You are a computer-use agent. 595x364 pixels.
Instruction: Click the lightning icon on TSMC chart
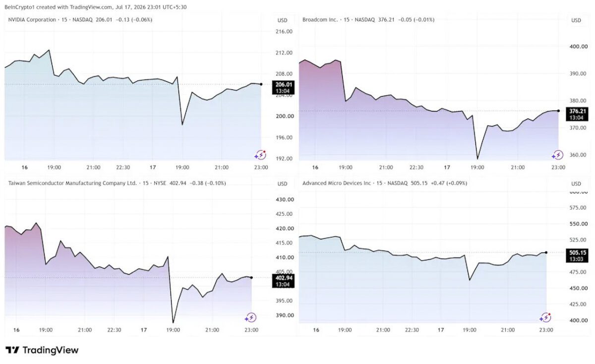pyautogui.click(x=250, y=317)
